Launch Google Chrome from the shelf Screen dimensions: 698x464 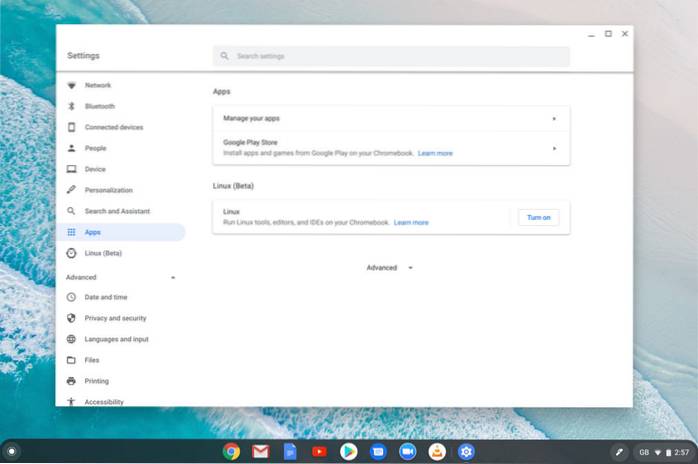(231, 452)
